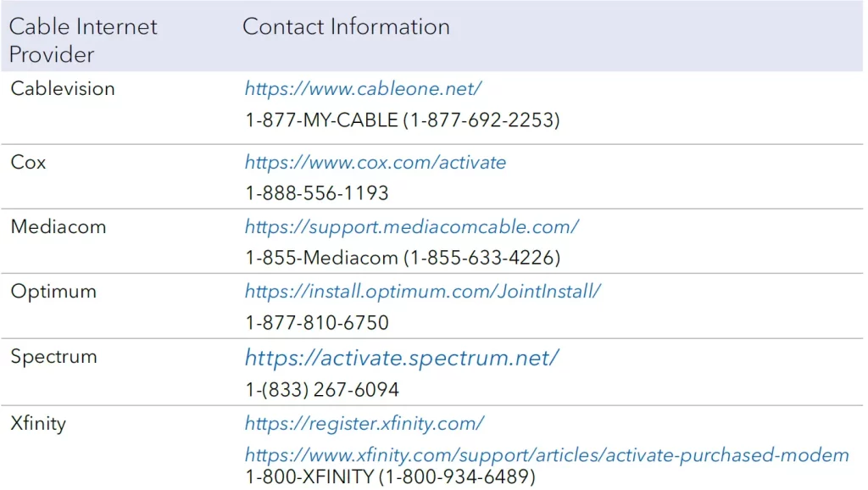Click the Xfinity provider name
The height and width of the screenshot is (490, 868).
(x=38, y=424)
